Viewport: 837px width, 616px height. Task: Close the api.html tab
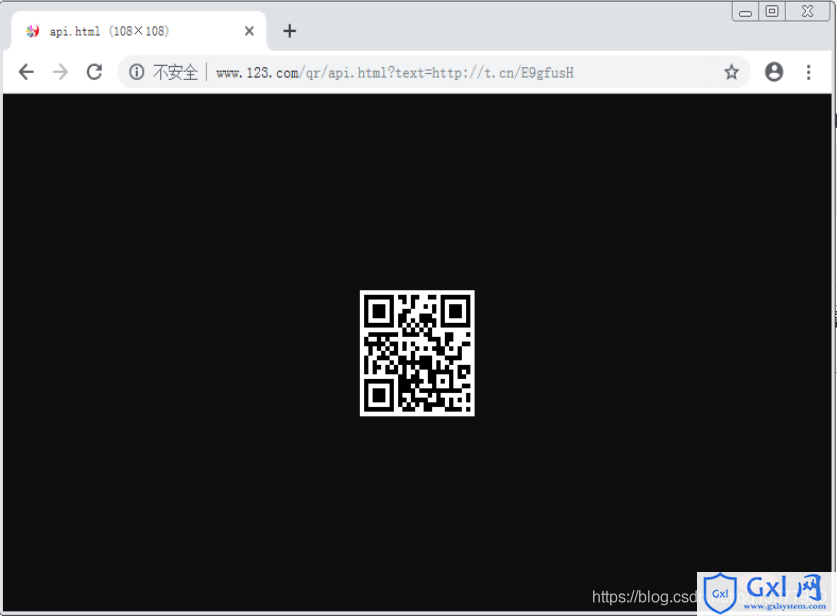point(249,31)
